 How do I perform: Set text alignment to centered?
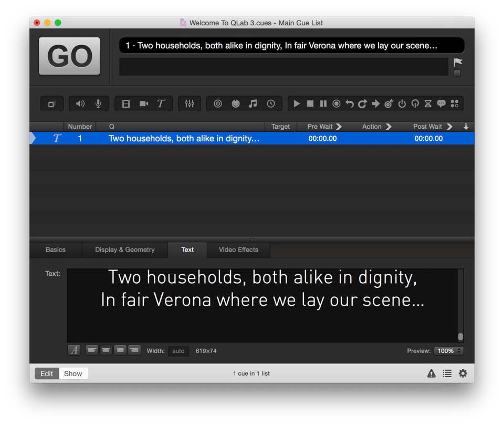(x=106, y=350)
